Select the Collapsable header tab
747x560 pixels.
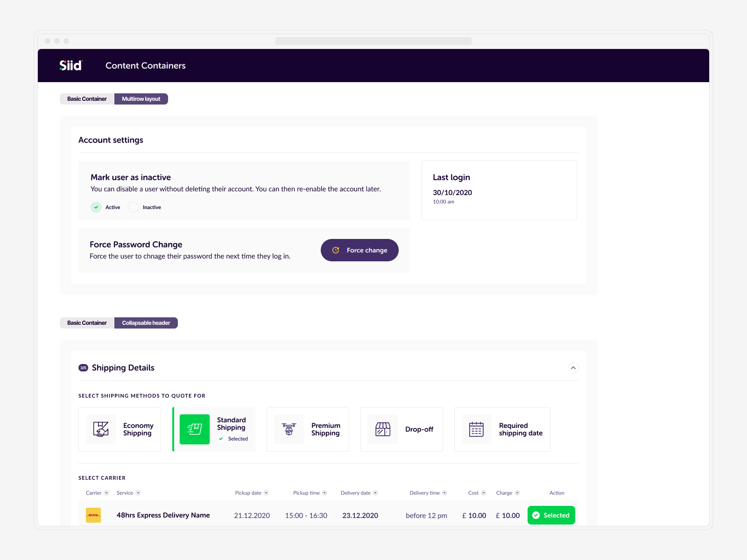[x=146, y=323]
